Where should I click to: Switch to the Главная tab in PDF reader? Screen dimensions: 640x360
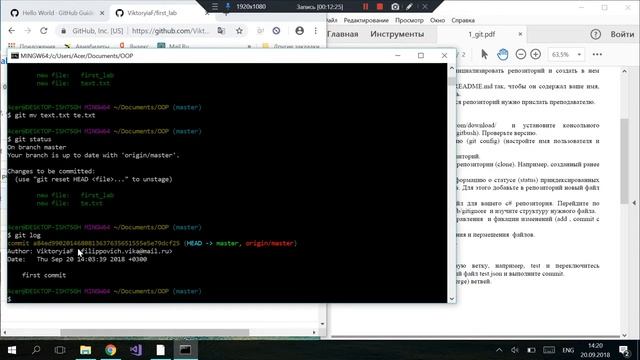point(342,34)
